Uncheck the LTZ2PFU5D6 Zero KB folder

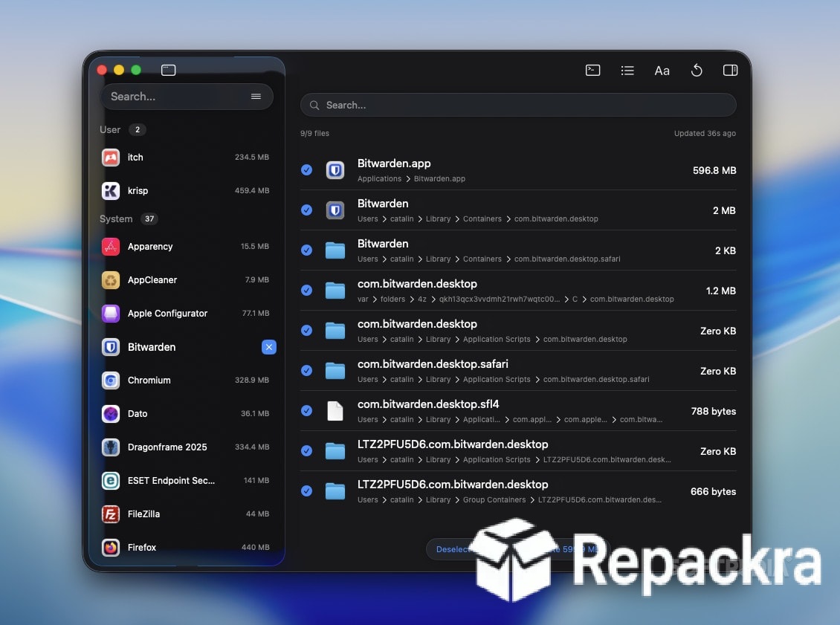pos(306,451)
